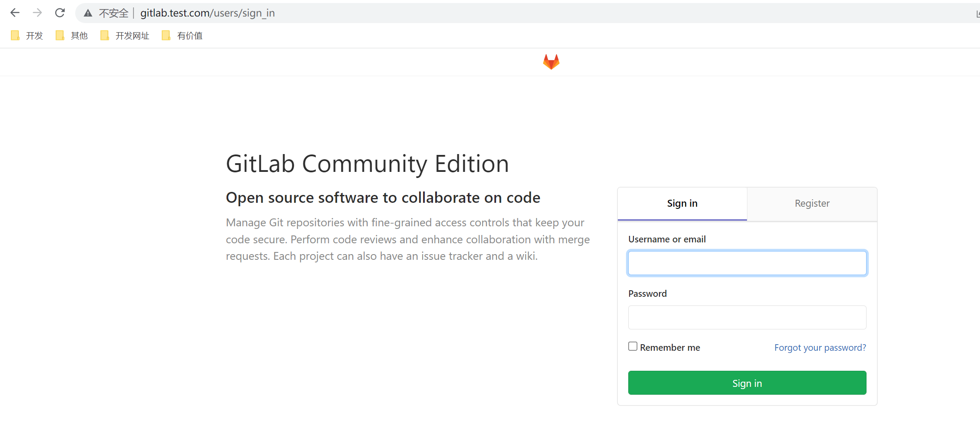This screenshot has width=980, height=443.
Task: Open the Forgot your password link
Action: [x=820, y=348]
